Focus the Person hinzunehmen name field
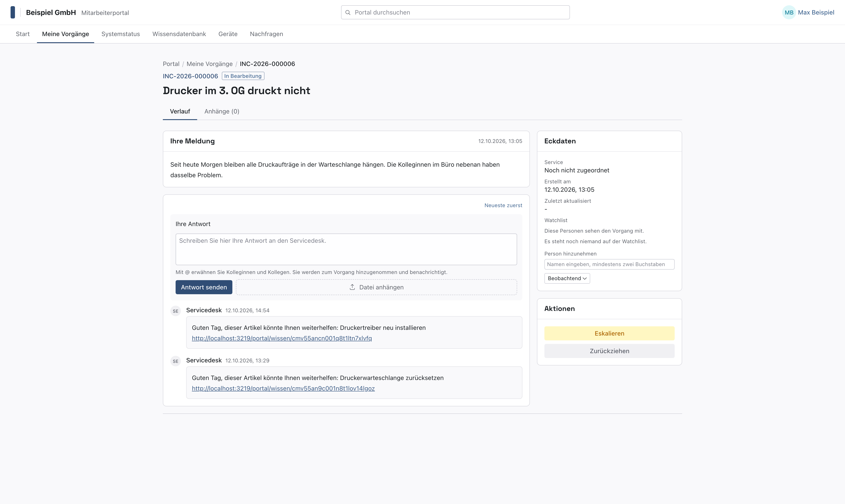 609,264
